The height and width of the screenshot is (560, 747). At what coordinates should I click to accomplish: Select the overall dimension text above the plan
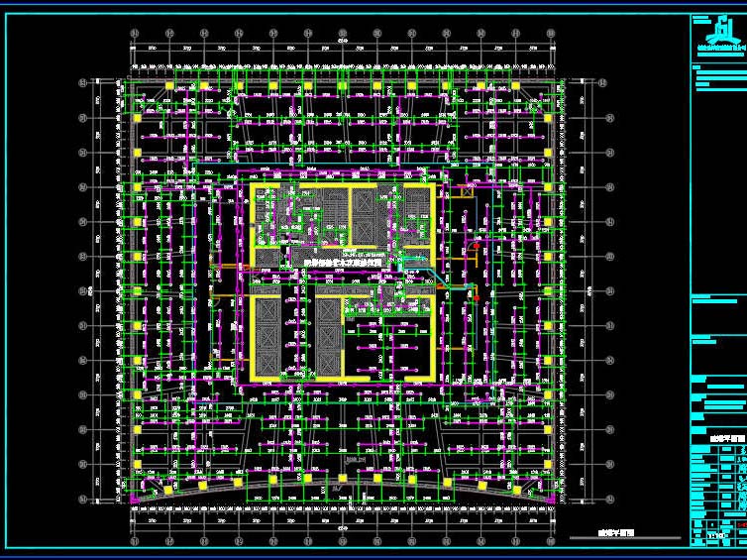coord(343,42)
